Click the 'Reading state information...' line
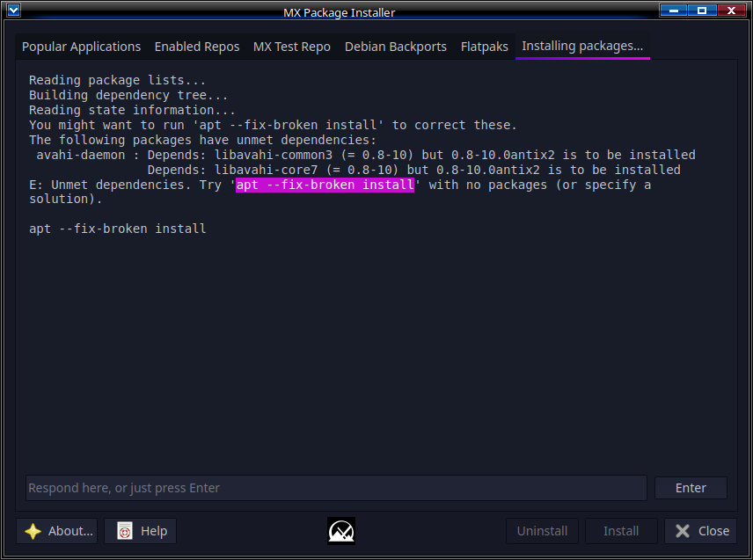 [x=132, y=110]
